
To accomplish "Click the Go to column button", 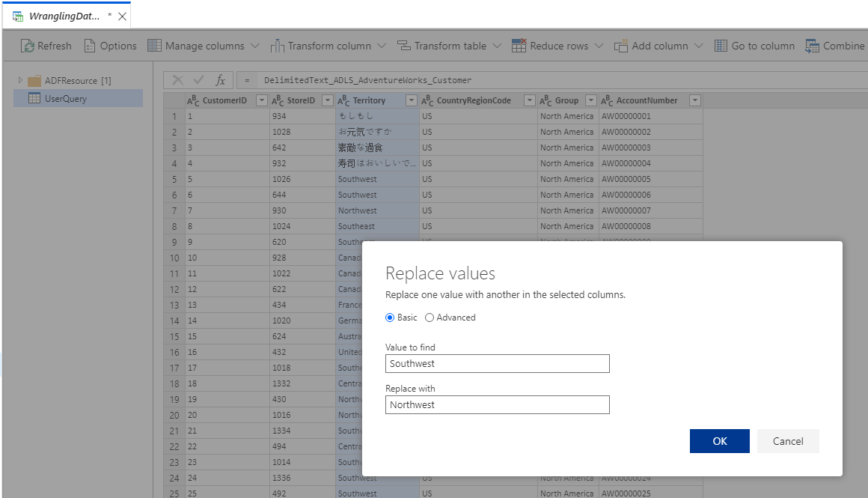I will click(754, 46).
